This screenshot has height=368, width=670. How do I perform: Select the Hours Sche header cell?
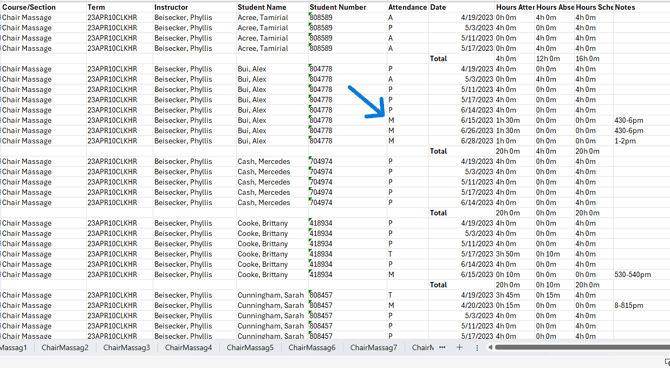(594, 7)
